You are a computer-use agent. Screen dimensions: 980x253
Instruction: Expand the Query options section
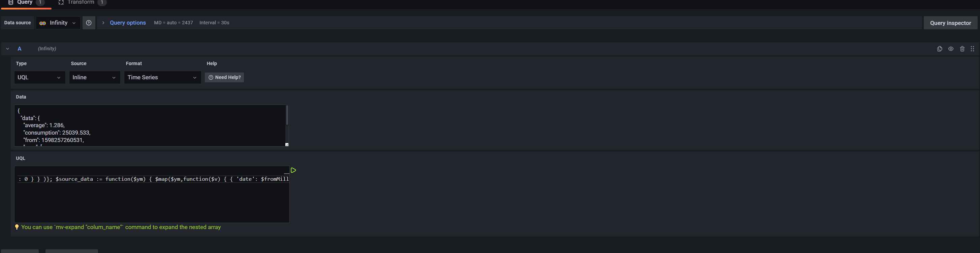tap(127, 23)
